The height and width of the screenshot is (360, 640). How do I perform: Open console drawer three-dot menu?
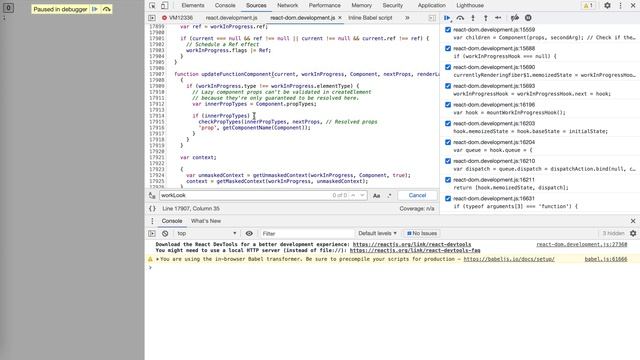click(x=152, y=221)
